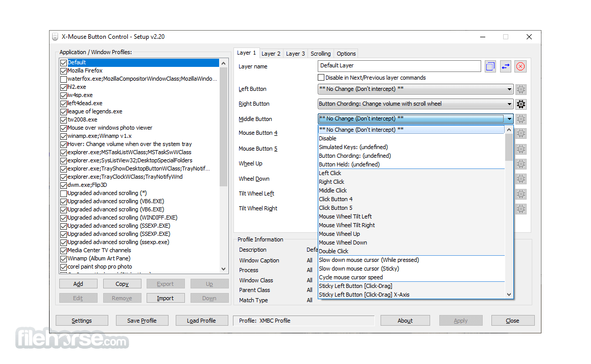Click the Wheel Up settings gear

(x=521, y=164)
